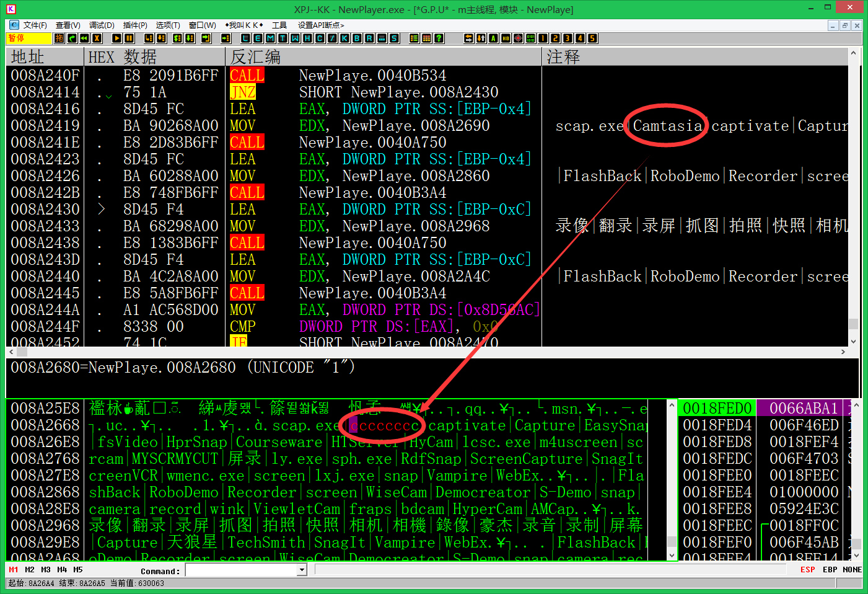Expand the Command dropdown arrow
Screen dimensions: 868x594
click(x=302, y=570)
